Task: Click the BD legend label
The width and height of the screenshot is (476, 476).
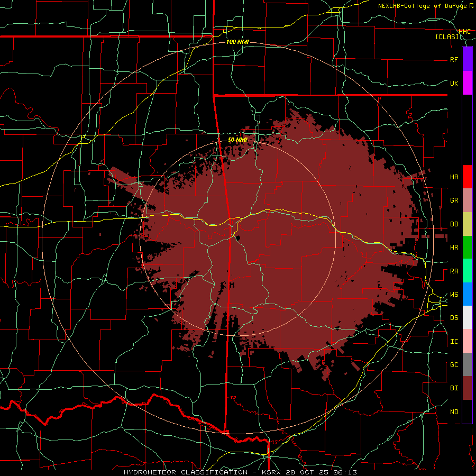Action: (x=454, y=224)
